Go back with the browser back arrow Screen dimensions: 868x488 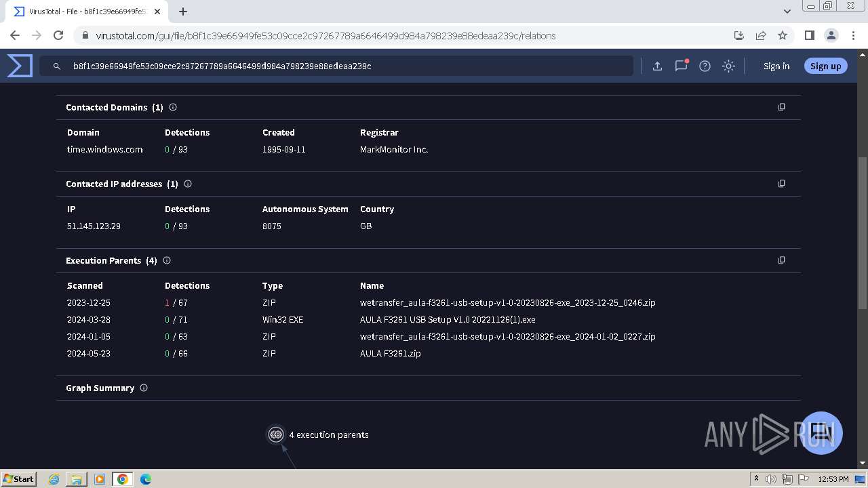(15, 35)
